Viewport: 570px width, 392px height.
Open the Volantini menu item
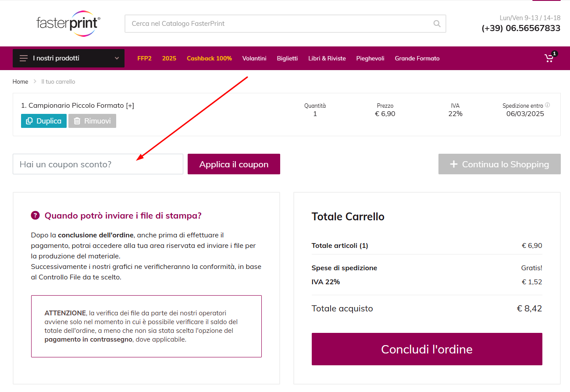[x=254, y=58]
